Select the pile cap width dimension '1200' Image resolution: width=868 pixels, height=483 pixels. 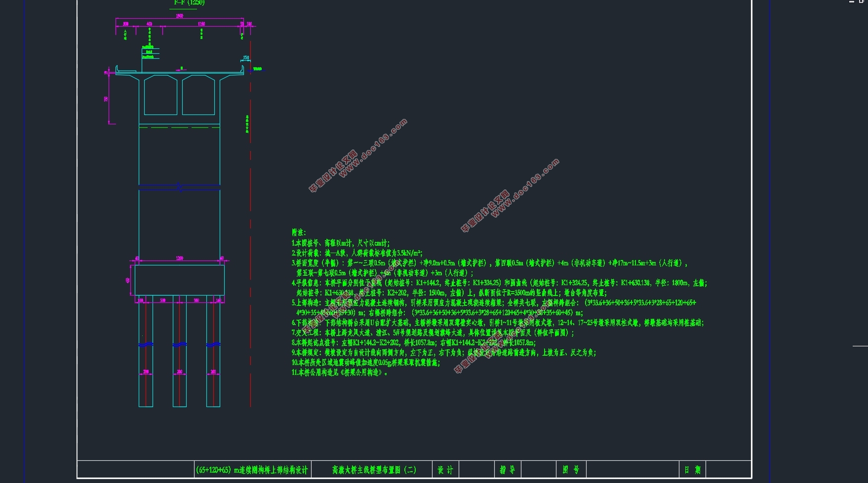[180, 259]
